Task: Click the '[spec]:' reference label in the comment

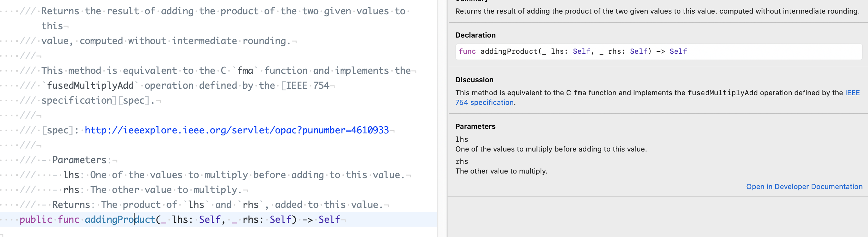Action: 60,130
